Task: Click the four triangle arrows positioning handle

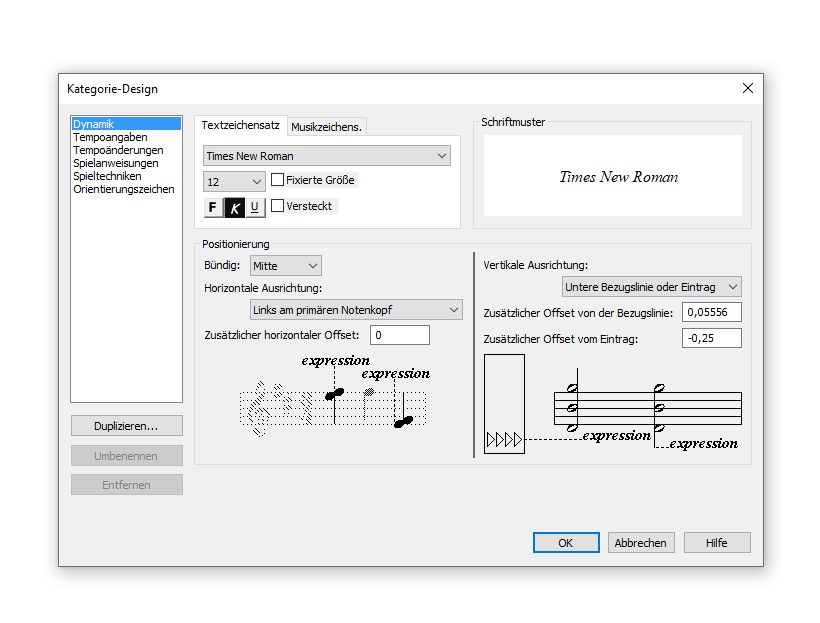Action: tap(504, 439)
